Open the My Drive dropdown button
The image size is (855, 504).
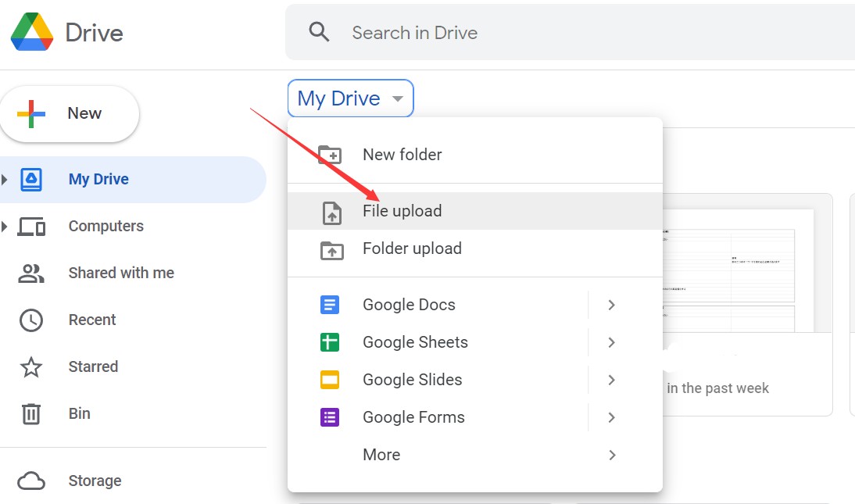pos(350,98)
